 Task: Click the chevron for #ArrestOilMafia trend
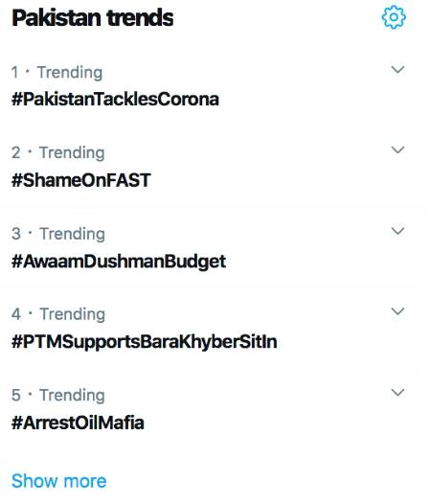click(397, 392)
